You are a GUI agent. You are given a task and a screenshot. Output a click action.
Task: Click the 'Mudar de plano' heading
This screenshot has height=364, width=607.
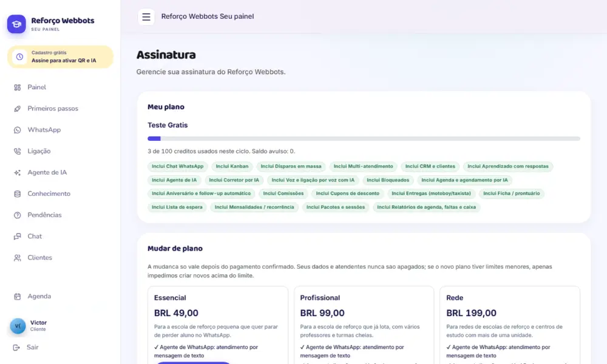[175, 248]
